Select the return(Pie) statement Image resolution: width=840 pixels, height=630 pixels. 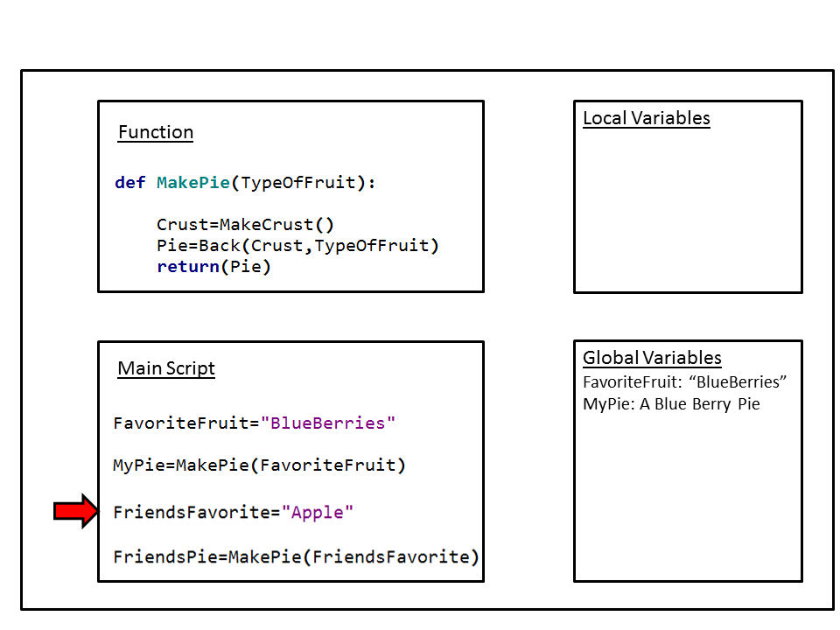(x=213, y=267)
